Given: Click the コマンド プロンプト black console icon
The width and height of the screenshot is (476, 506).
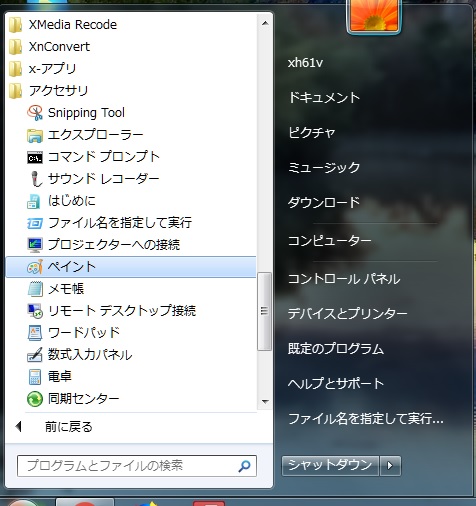Looking at the screenshot, I should [35, 157].
